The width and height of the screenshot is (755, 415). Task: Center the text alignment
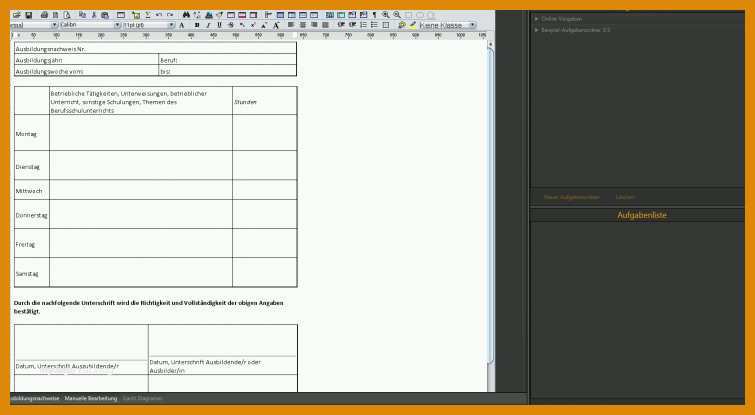[x=302, y=25]
